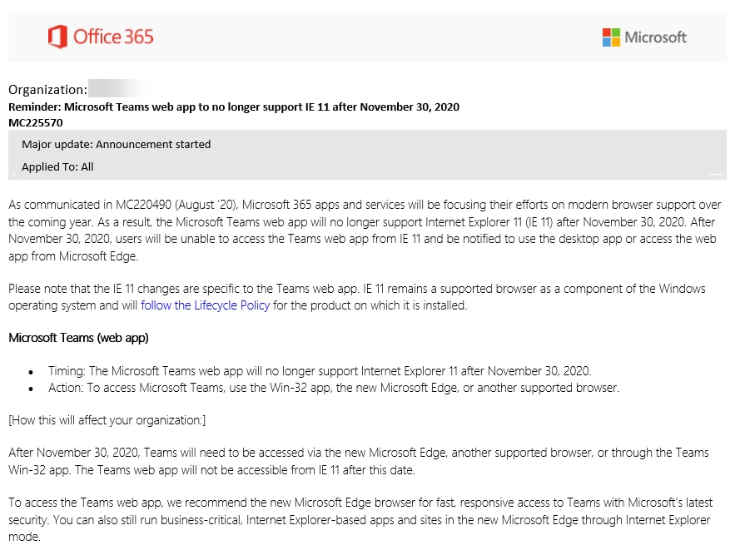Click the bullet dot beside 'Timing'
Viewport: 735px width, 560px height.
coord(31,373)
